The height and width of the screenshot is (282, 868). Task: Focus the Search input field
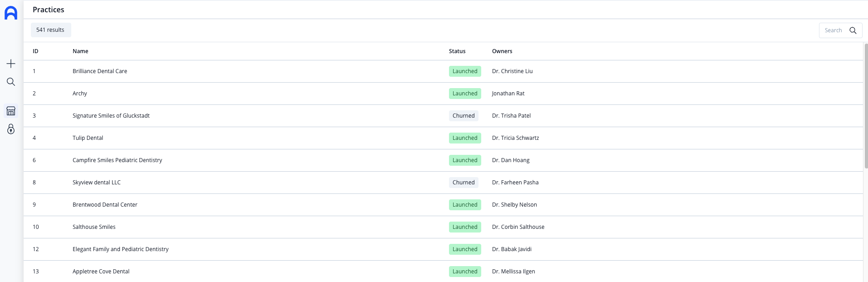pos(840,30)
